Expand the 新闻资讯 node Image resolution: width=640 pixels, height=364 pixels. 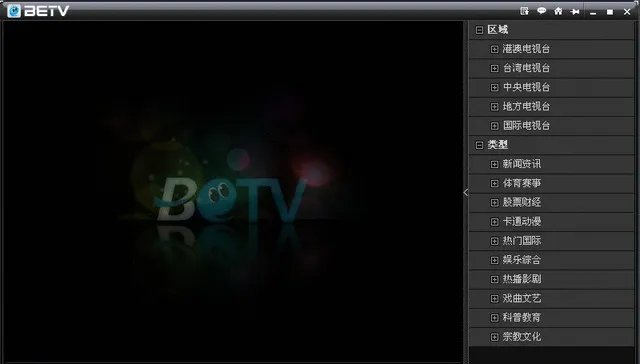pos(494,164)
